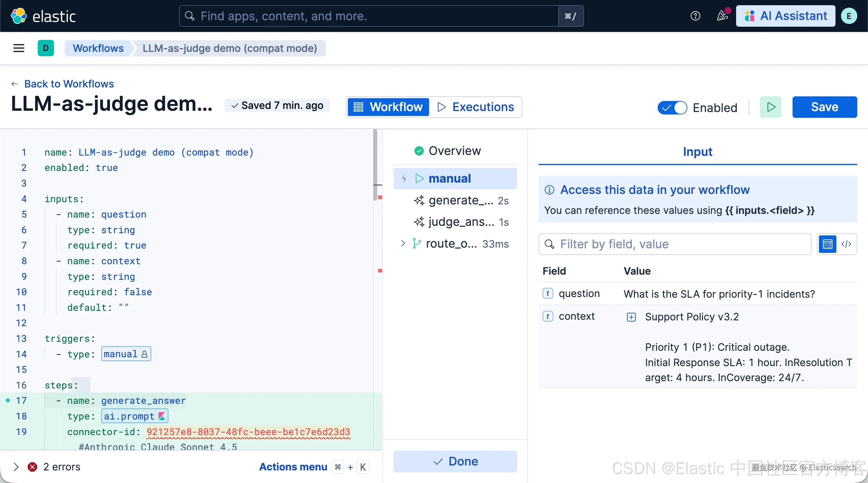
Task: Click the Filter by field, value input
Action: point(674,244)
